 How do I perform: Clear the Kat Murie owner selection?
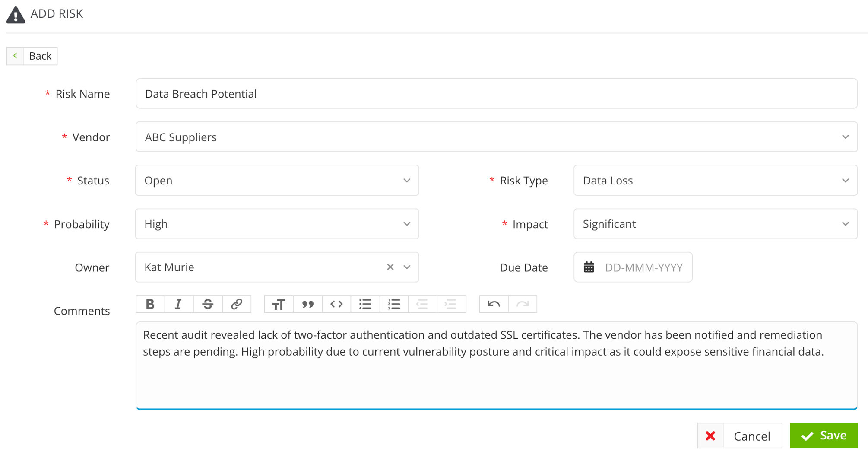coord(390,267)
